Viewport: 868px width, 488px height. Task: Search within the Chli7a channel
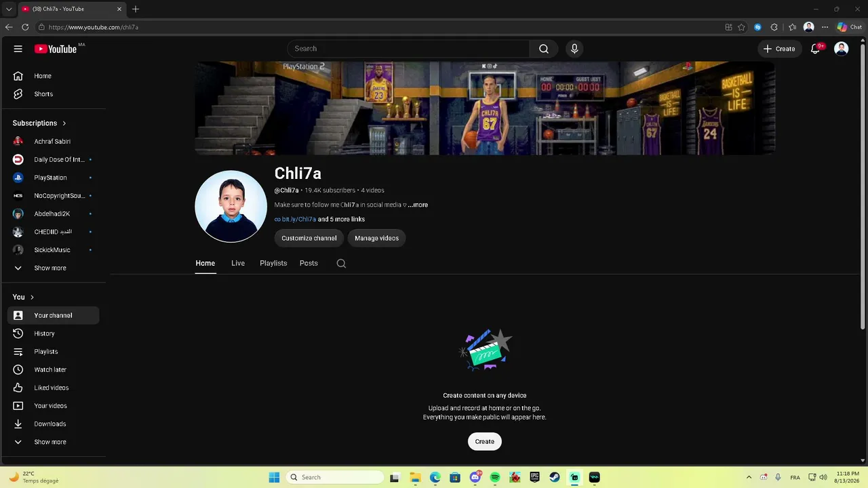pyautogui.click(x=341, y=264)
